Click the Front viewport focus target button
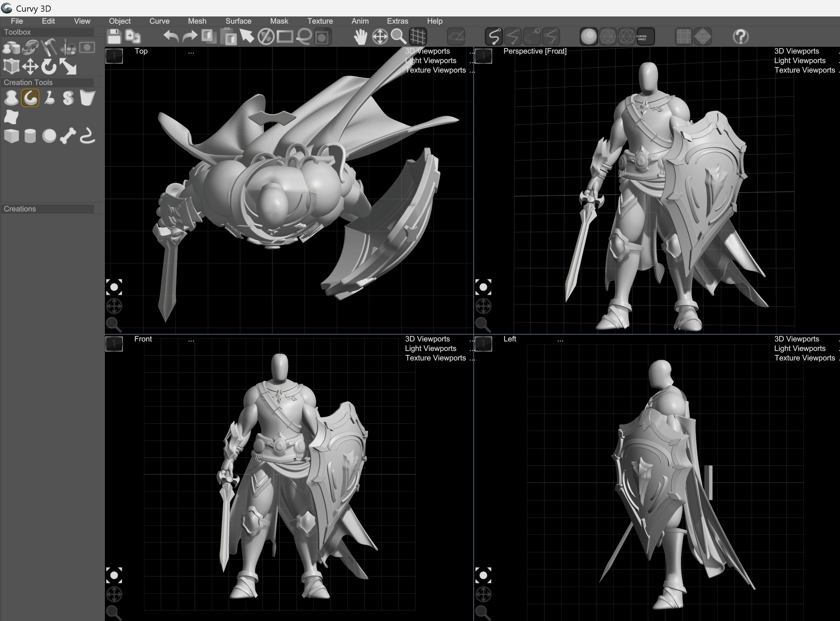Image resolution: width=840 pixels, height=621 pixels. point(114,575)
